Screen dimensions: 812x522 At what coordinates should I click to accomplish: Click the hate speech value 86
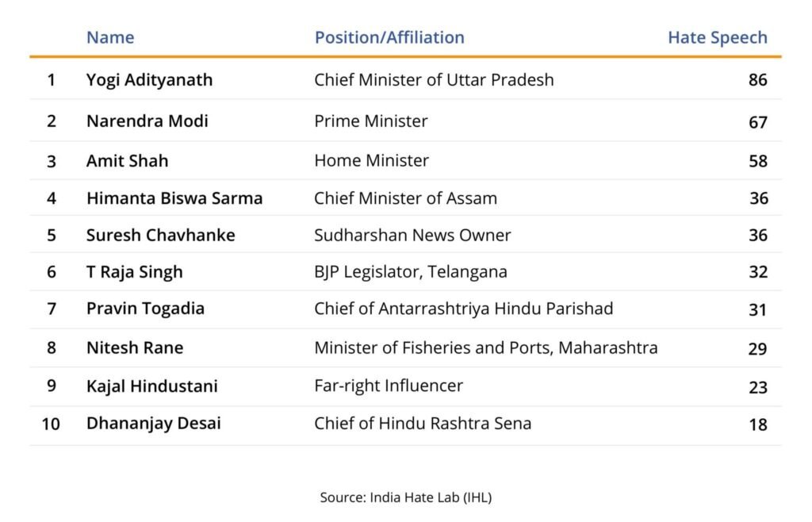pos(757,80)
